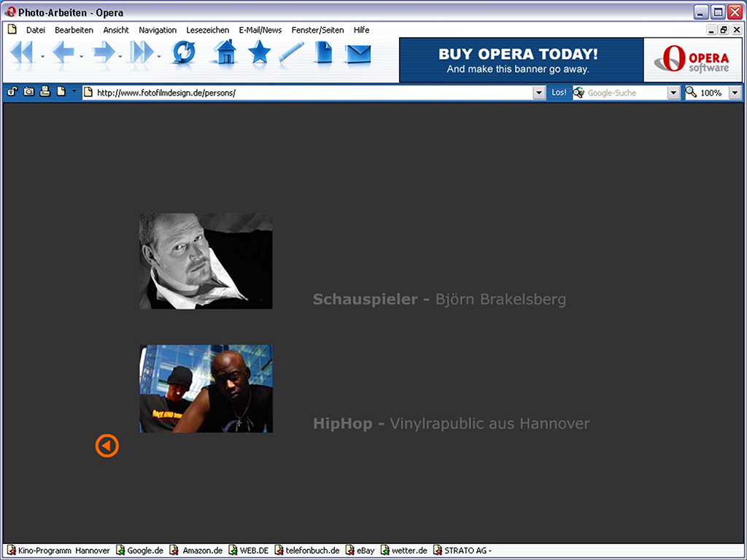Click the Opera software logo banner
The width and height of the screenshot is (747, 560).
(x=693, y=61)
